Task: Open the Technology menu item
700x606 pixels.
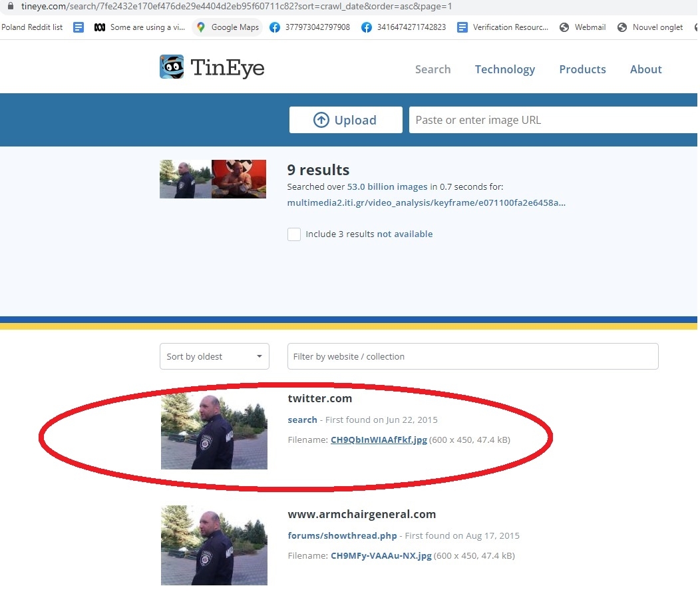Action: (504, 69)
